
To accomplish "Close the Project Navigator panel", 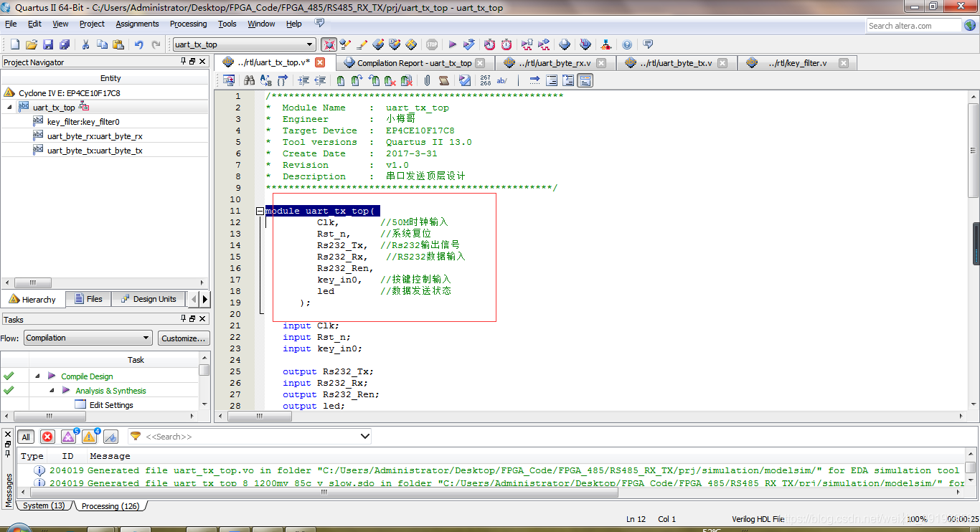I will (202, 62).
